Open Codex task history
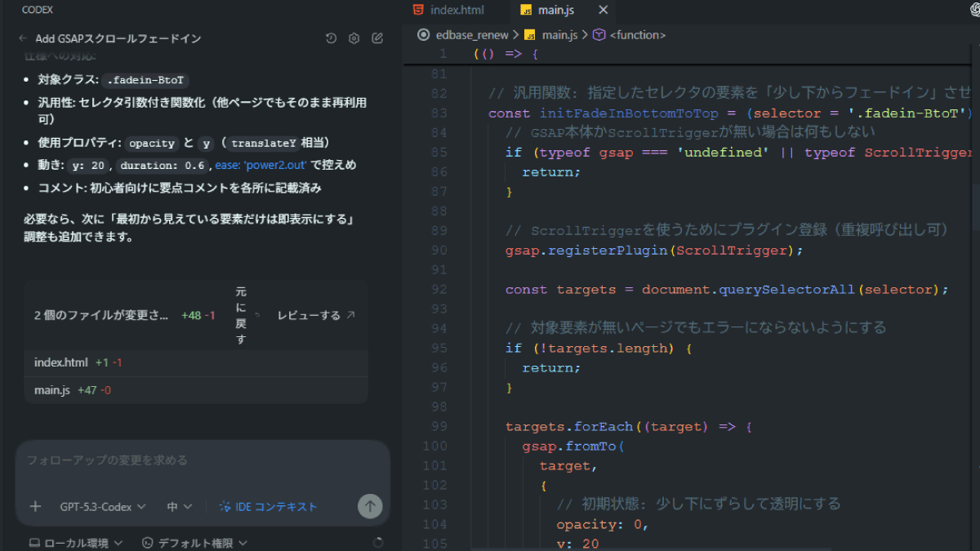 (331, 38)
